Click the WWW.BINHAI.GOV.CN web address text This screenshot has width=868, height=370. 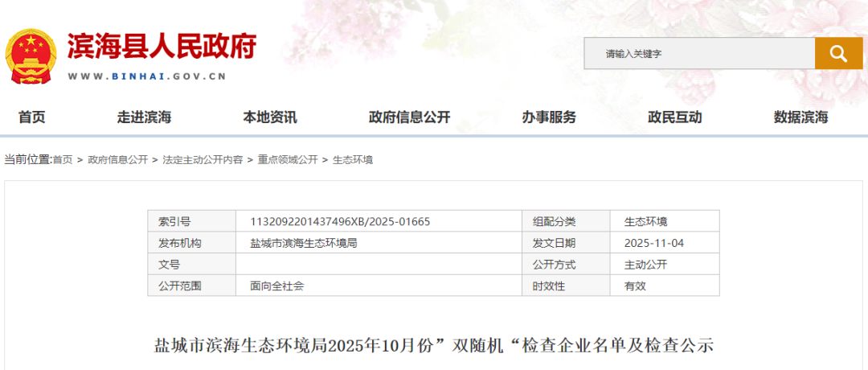tap(147, 77)
